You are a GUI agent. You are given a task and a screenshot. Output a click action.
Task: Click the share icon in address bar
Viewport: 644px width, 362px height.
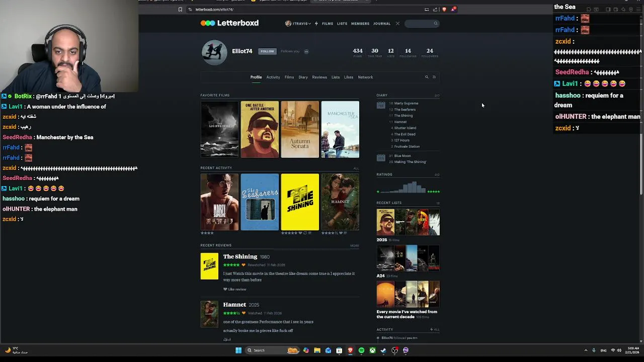(x=435, y=9)
